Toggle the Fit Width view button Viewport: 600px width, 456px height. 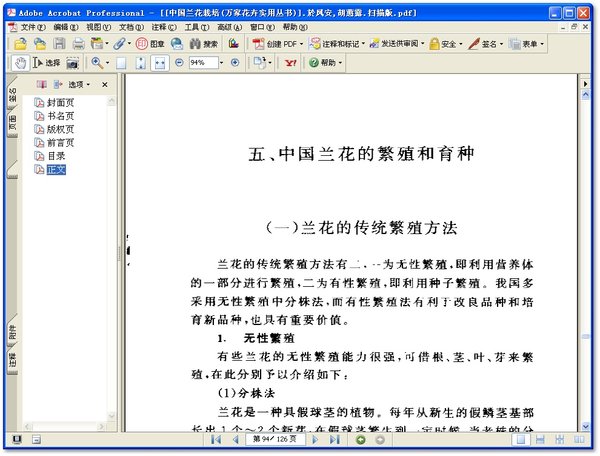(x=160, y=63)
